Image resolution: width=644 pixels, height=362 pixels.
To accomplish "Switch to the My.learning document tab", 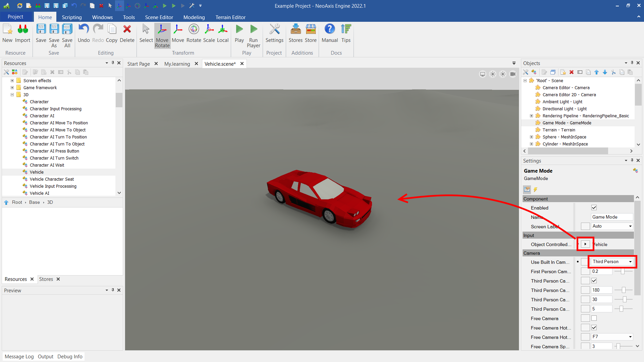I will 177,64.
